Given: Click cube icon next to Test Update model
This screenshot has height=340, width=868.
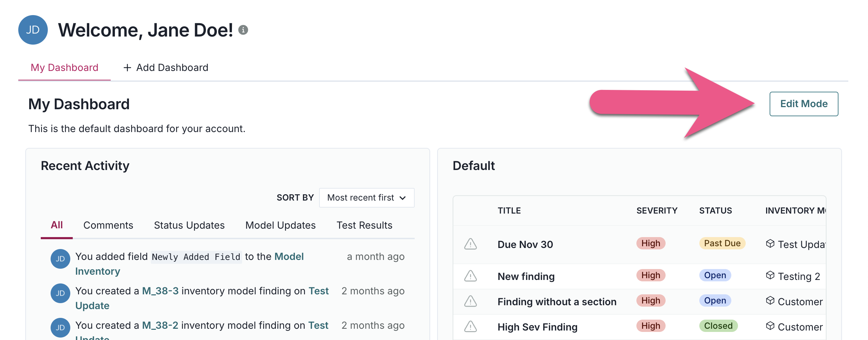Looking at the screenshot, I should pyautogui.click(x=770, y=244).
